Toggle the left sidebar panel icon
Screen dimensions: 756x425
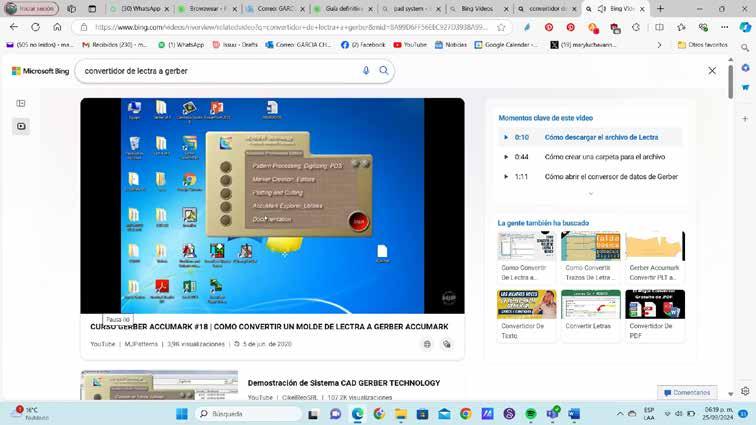click(x=21, y=103)
